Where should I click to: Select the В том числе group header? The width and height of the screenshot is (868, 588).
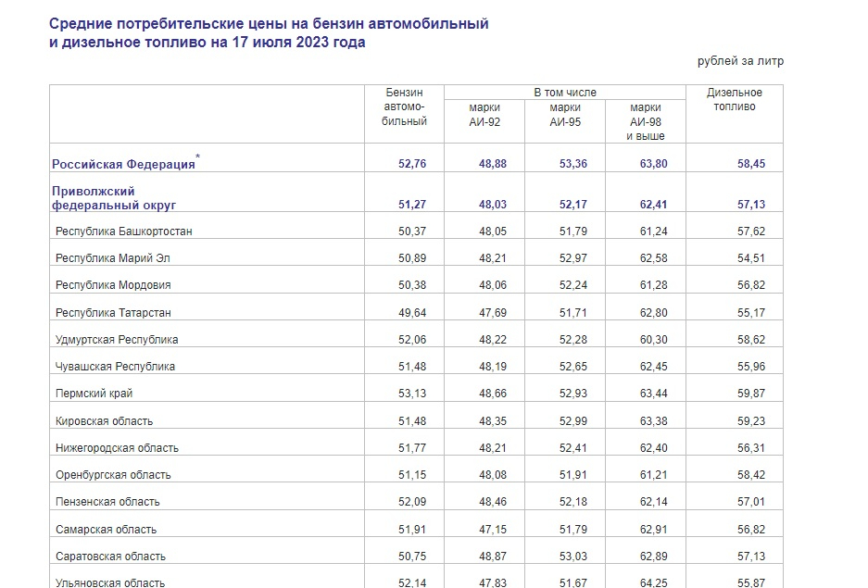pyautogui.click(x=565, y=93)
